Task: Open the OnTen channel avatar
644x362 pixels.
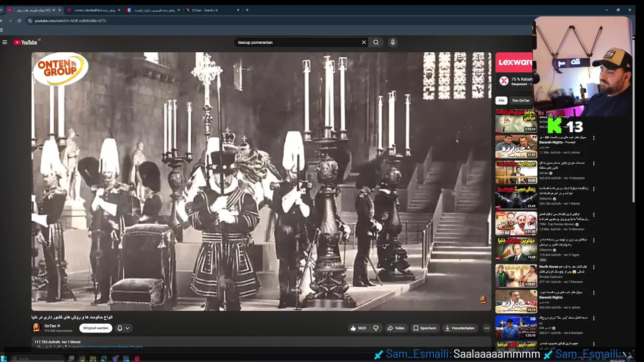Action: coord(36,328)
